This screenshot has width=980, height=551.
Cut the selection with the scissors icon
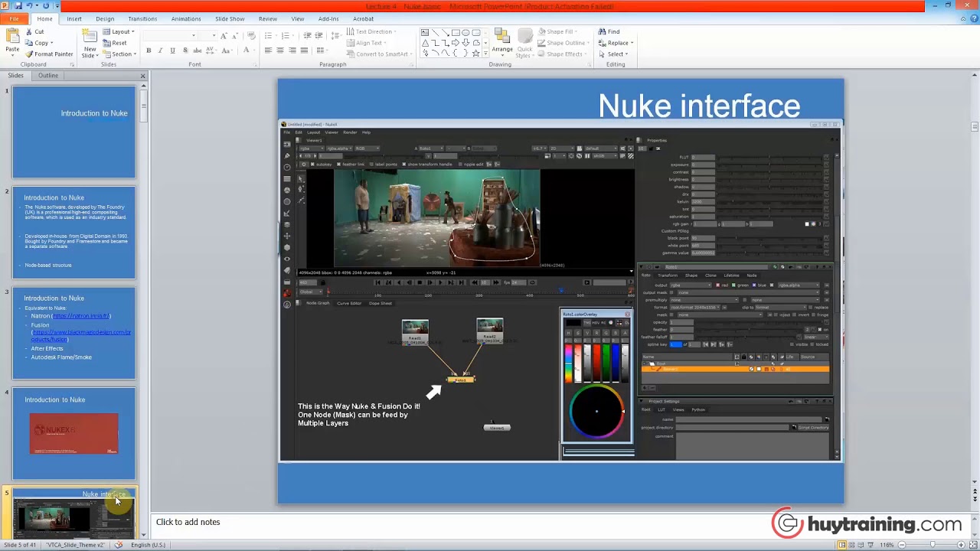[x=28, y=32]
